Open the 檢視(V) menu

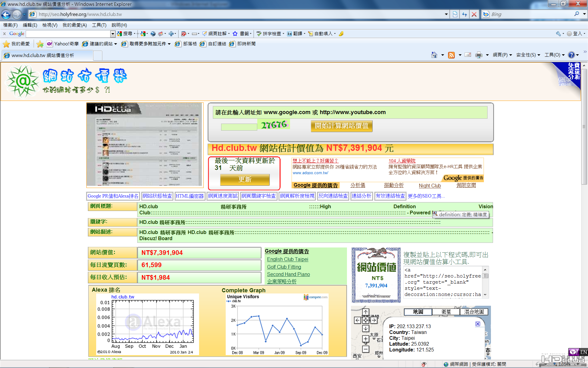tap(50, 25)
